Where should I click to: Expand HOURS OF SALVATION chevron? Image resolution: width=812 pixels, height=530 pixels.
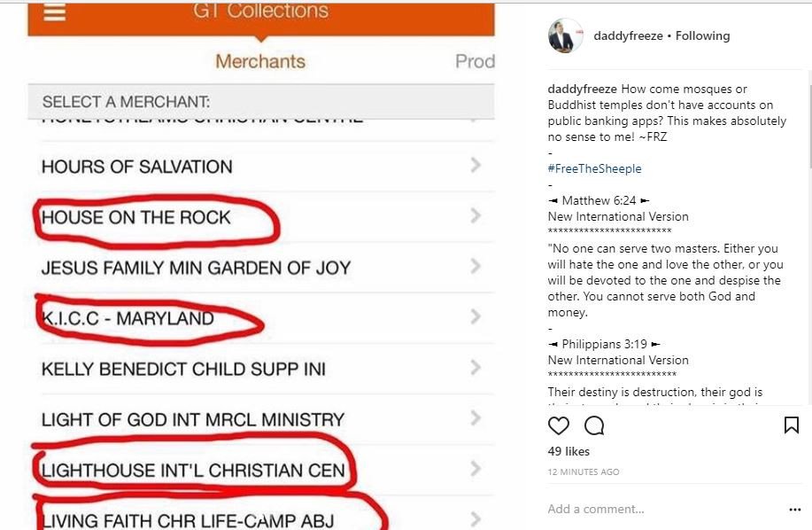point(476,165)
